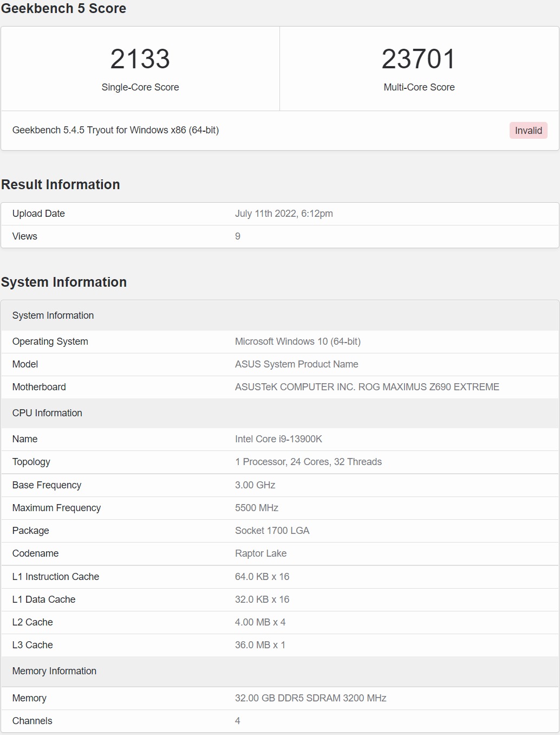Click the CPU Information table header

tap(279, 413)
